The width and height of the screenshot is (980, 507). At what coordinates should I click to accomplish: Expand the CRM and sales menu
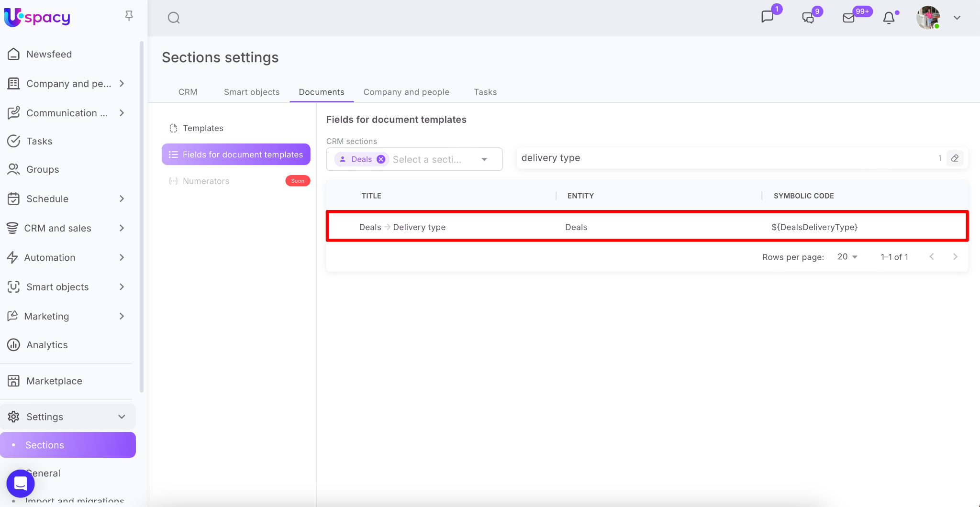point(122,228)
